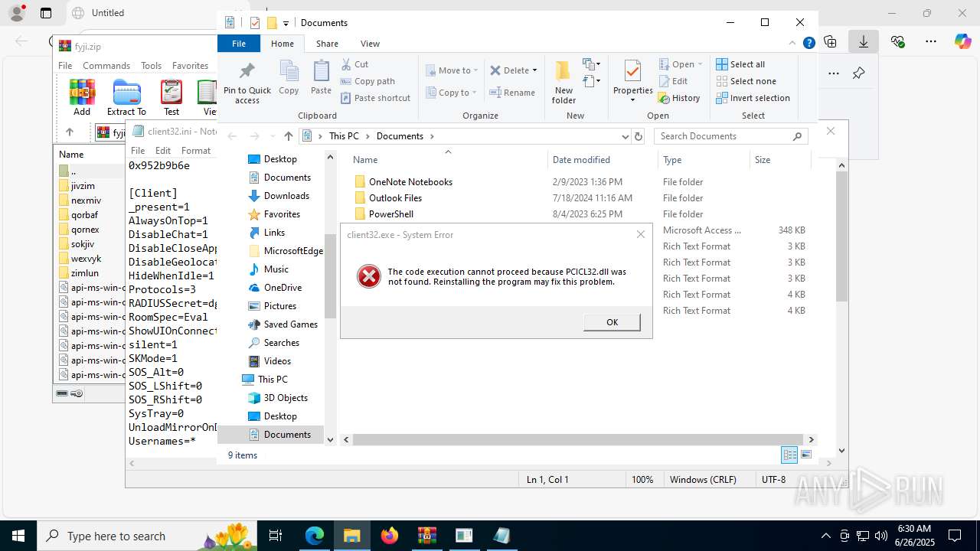Select the PowerShell folder

[x=391, y=214]
